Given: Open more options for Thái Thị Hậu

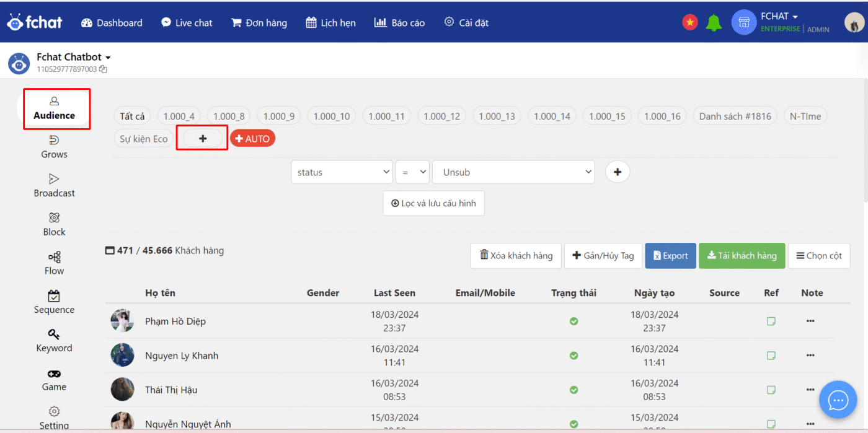Looking at the screenshot, I should tap(810, 390).
